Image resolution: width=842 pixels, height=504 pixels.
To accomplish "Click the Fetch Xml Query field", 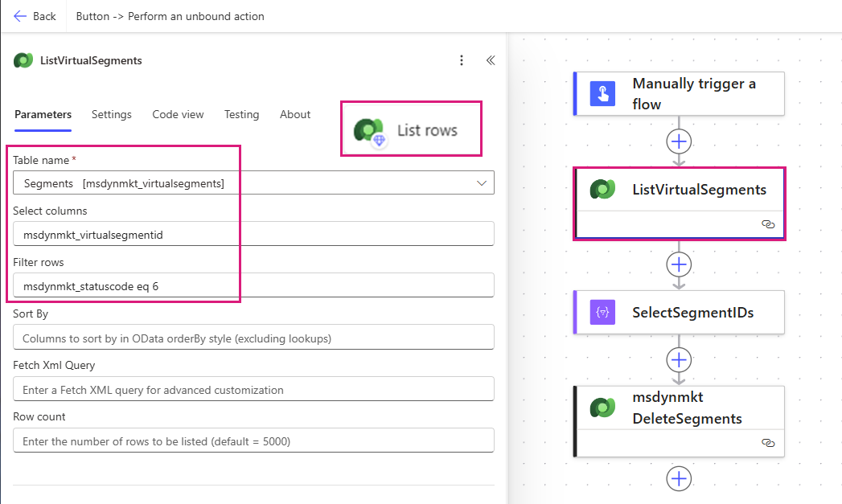I will 253,390.
